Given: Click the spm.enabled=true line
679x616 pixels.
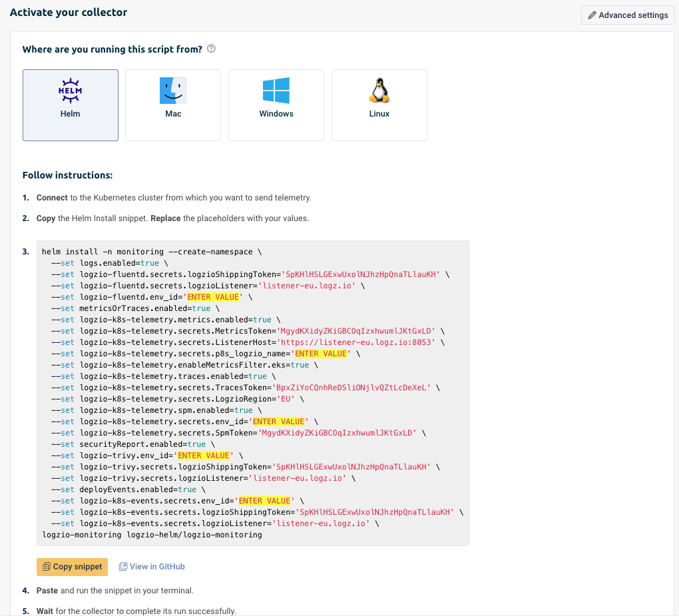Looking at the screenshot, I should pos(156,410).
